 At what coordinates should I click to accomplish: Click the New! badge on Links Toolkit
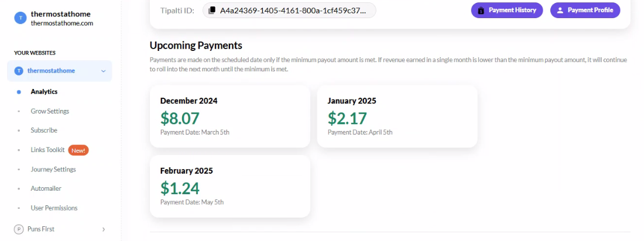(78, 150)
